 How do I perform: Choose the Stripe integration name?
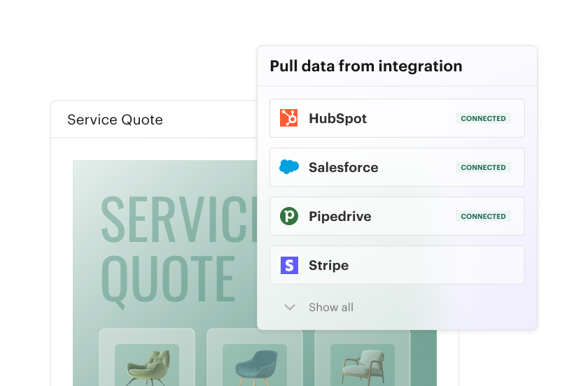coord(328,265)
